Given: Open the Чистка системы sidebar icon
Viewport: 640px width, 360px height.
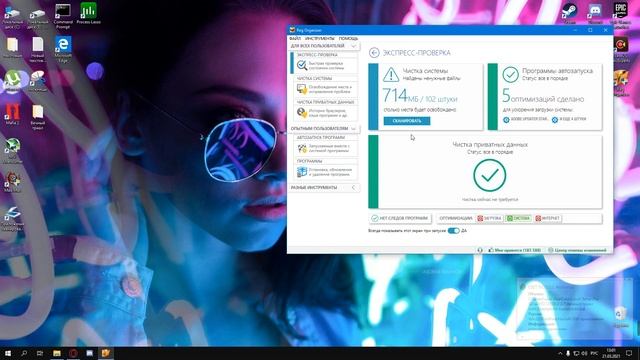Looking at the screenshot, I should [x=302, y=89].
